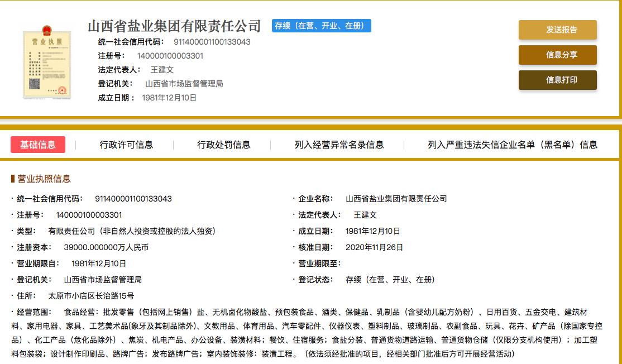Click registered capital 39000.000000万人民币

point(106,247)
